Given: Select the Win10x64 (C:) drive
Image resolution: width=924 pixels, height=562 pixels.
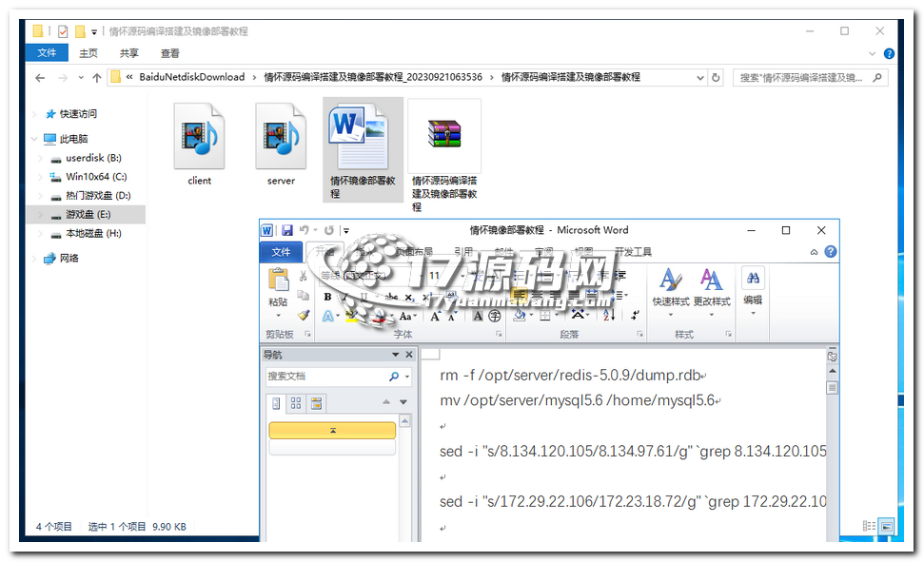Looking at the screenshot, I should coord(96,177).
